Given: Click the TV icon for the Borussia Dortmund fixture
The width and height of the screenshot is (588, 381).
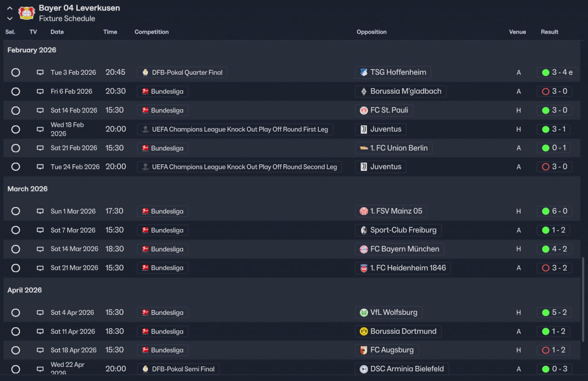Looking at the screenshot, I should [x=40, y=331].
